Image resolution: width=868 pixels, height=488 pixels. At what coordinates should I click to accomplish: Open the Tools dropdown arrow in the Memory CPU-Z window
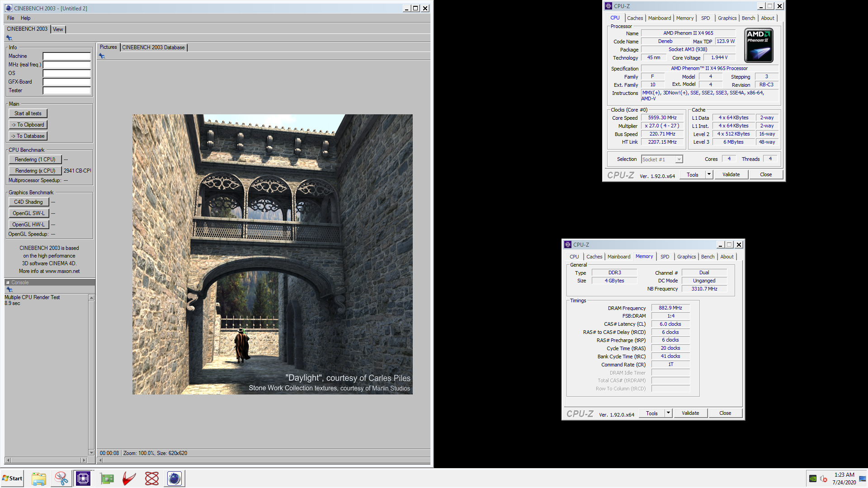668,413
